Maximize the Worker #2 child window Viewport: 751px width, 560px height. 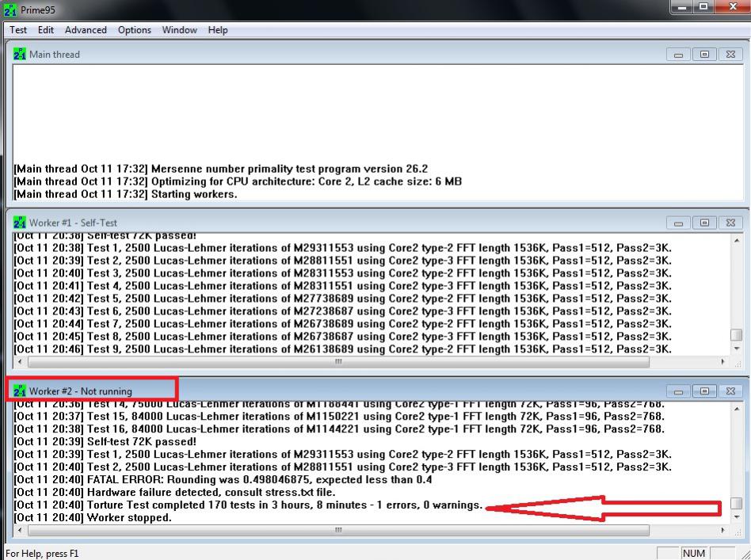coord(704,391)
